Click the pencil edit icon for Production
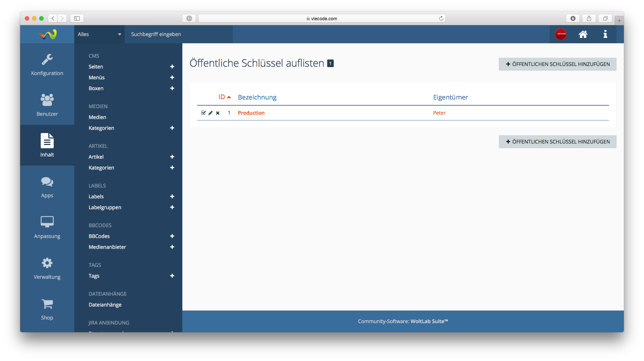The height and width of the screenshot is (361, 644). [210, 113]
